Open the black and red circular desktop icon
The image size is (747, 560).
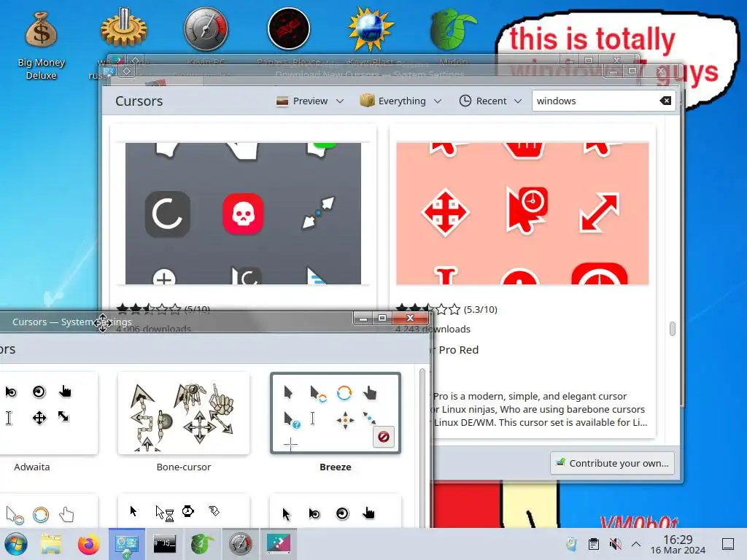pos(289,29)
